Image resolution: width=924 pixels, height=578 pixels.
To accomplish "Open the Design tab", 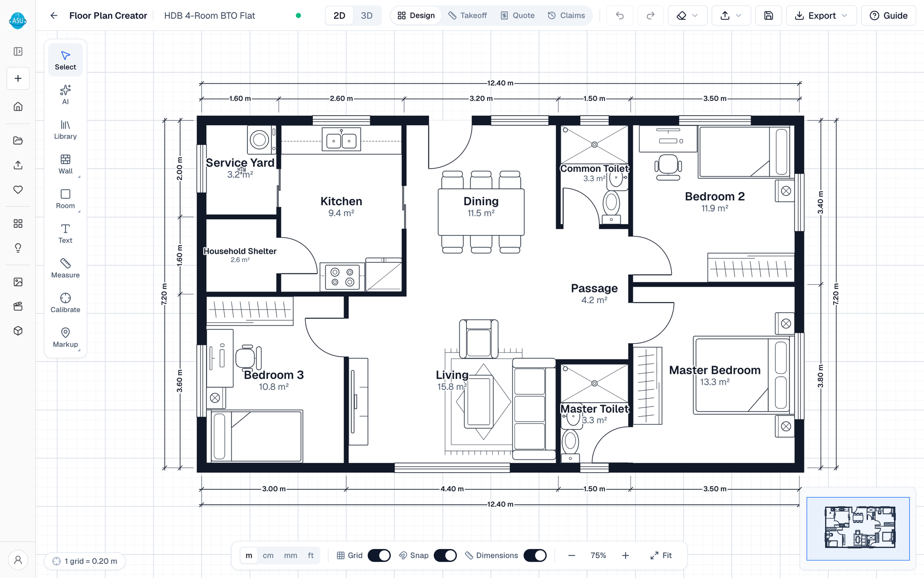I will [416, 15].
